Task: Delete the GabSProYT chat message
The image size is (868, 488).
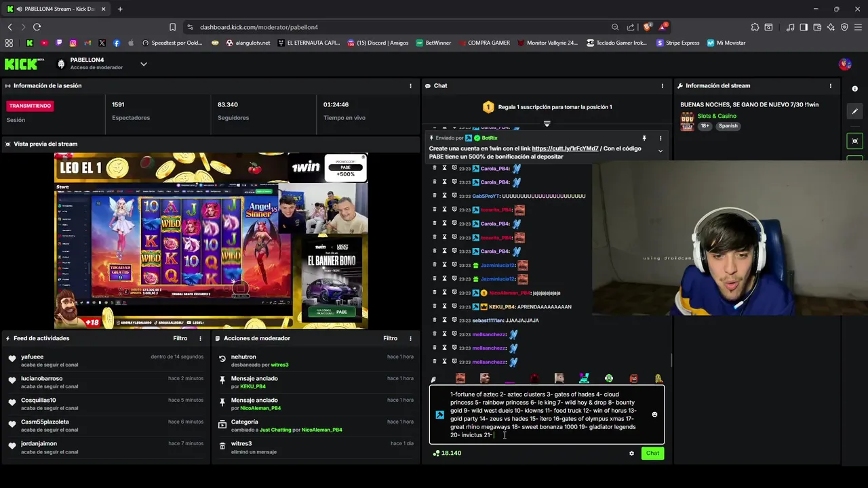Action: coord(435,196)
